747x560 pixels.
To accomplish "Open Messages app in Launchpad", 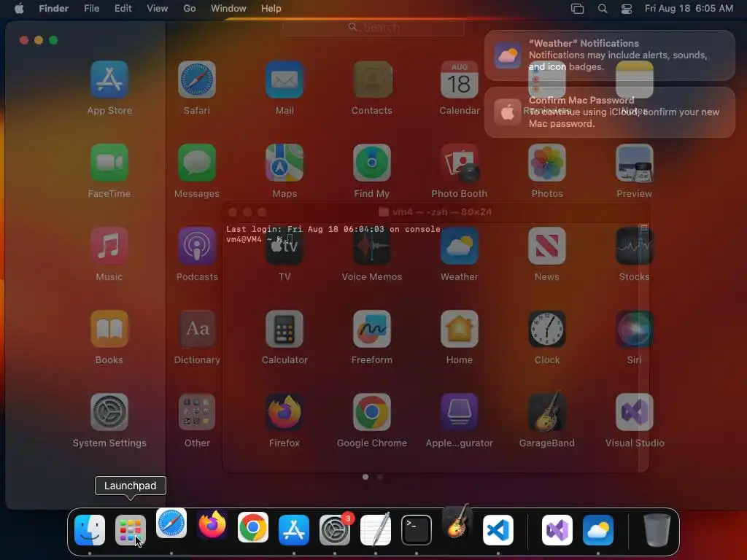I will (197, 163).
